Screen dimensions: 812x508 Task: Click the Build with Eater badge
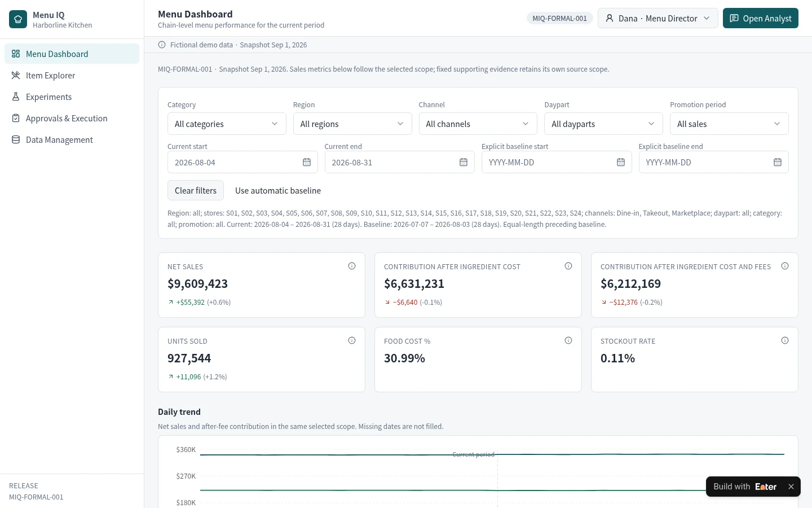pyautogui.click(x=745, y=487)
